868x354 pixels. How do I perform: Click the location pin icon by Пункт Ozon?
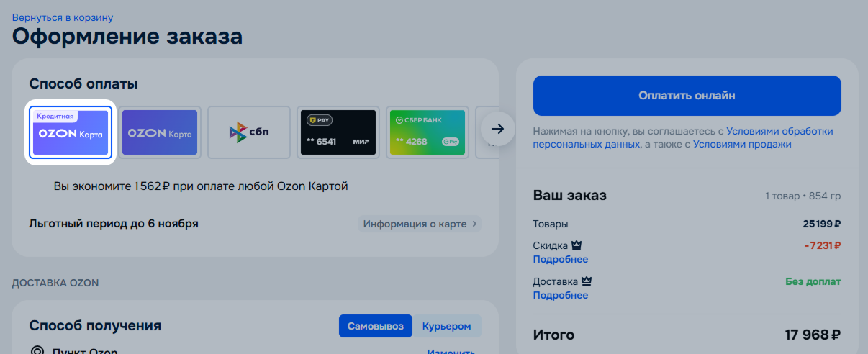[37, 351]
